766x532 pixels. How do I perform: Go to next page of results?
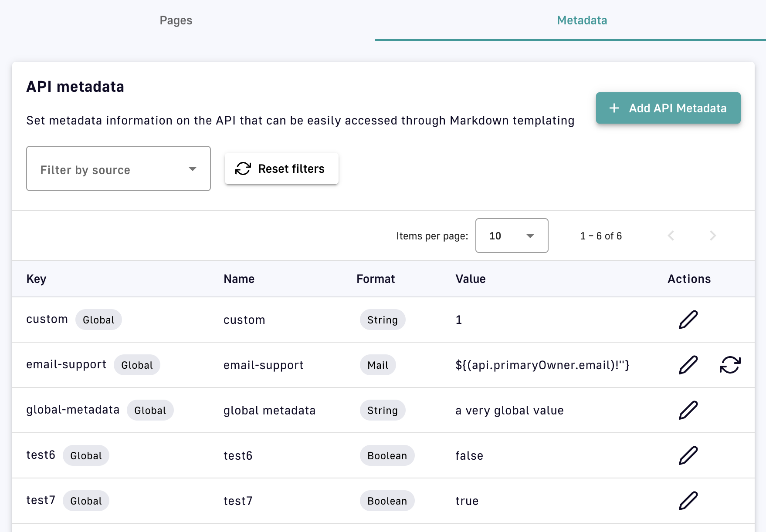(712, 236)
